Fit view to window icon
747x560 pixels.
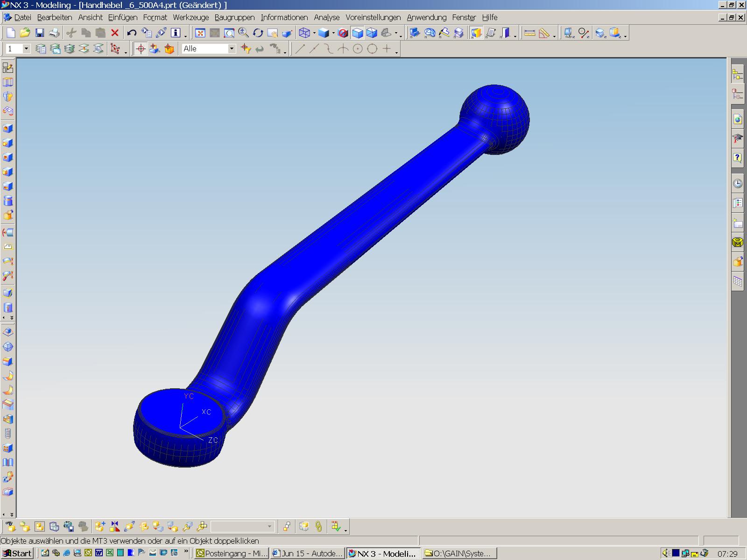point(200,33)
